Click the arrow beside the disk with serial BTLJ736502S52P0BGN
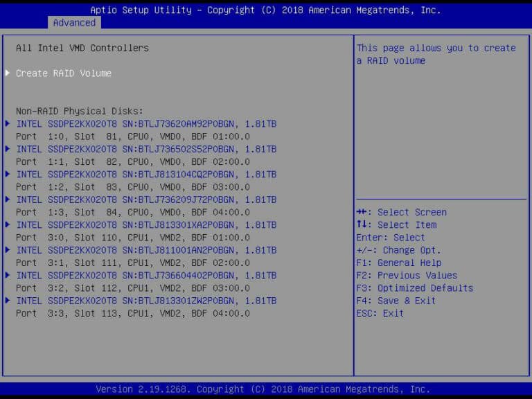Screen dimensions: 532x399 [8, 149]
